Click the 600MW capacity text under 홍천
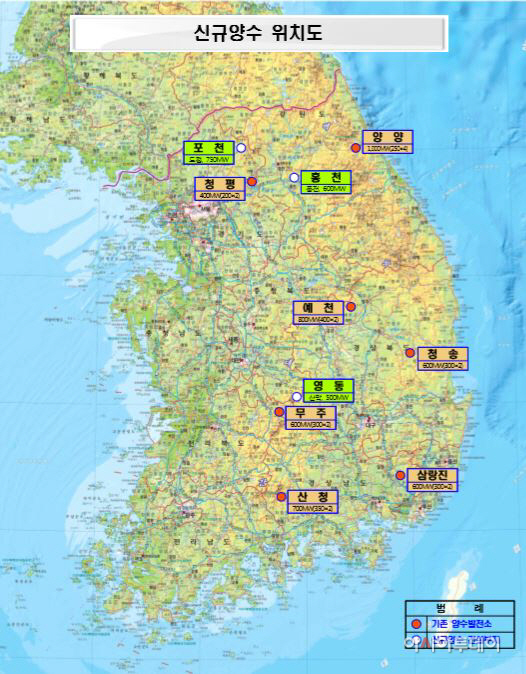Viewport: 526px width, 674px height. pyautogui.click(x=326, y=189)
